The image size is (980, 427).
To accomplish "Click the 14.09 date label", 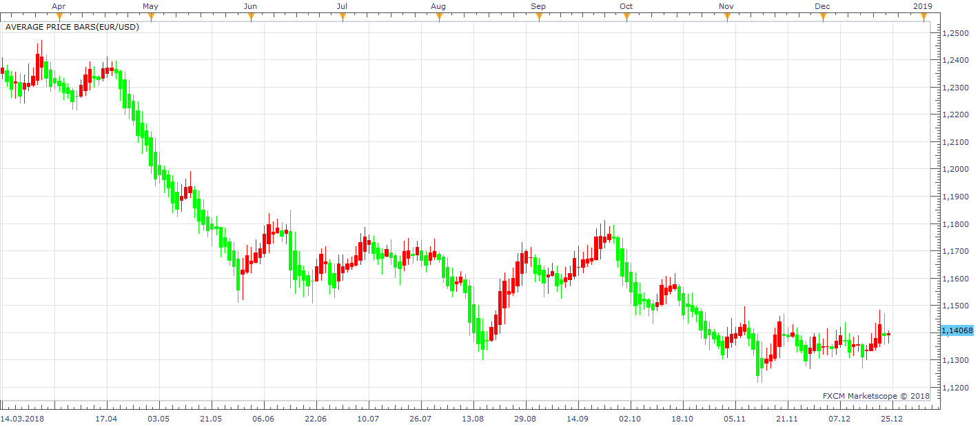I will coord(578,419).
